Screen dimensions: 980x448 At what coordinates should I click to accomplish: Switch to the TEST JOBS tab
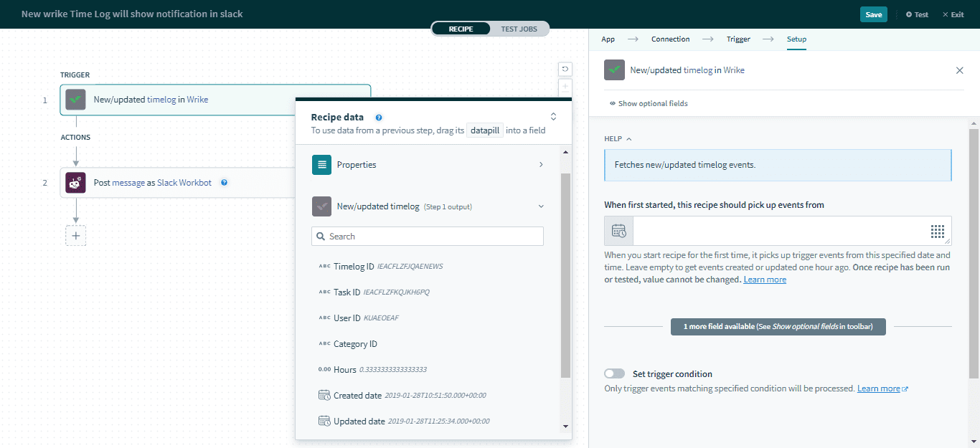pos(519,29)
